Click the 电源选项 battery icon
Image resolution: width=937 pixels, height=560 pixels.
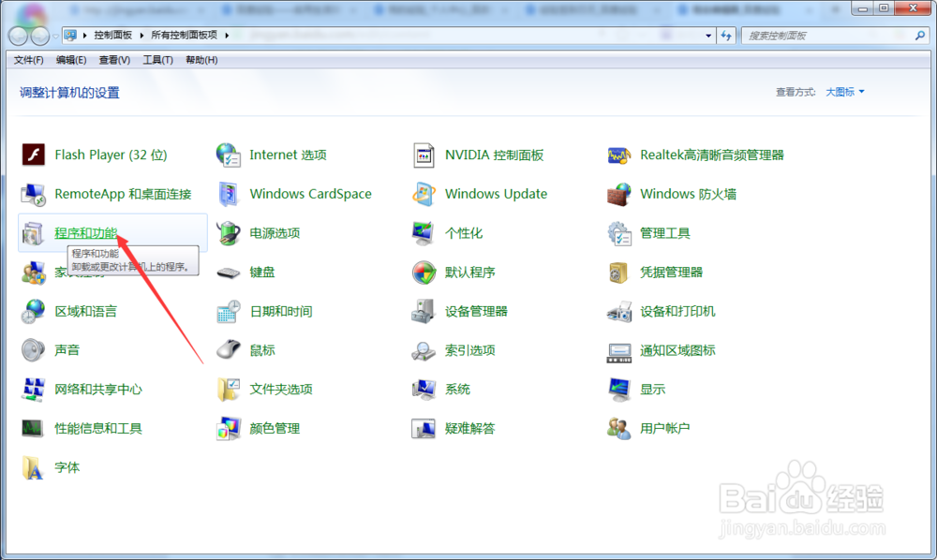click(229, 233)
